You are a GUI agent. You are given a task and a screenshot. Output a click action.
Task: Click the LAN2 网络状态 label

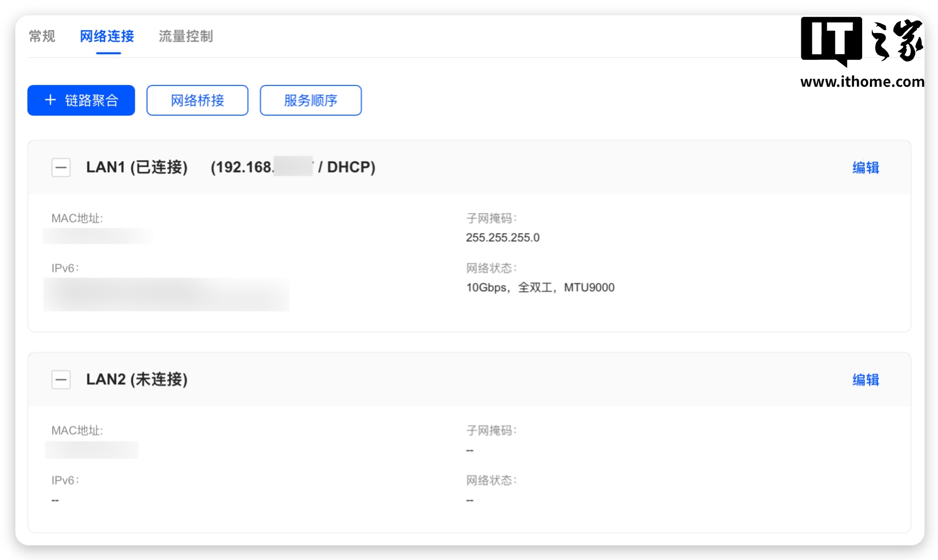(492, 480)
